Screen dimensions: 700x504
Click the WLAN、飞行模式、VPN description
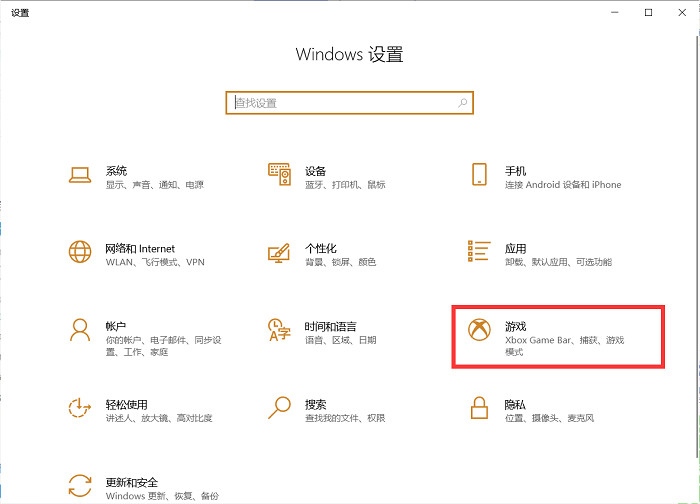pos(155,262)
